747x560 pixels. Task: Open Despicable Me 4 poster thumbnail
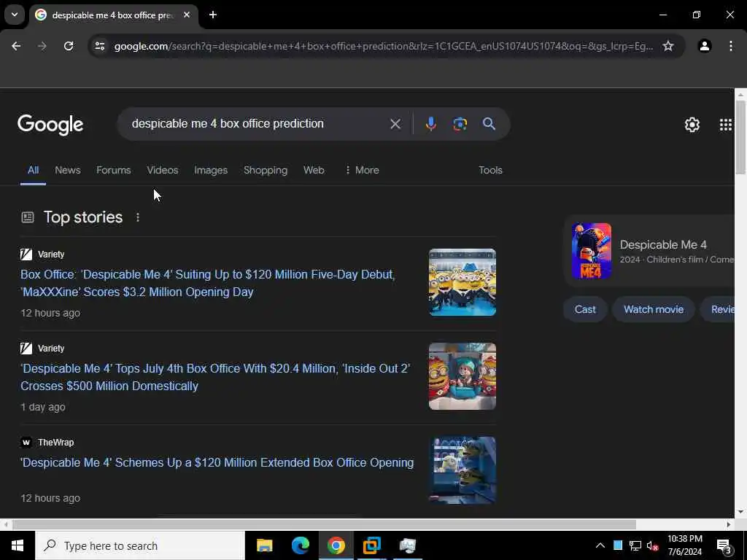click(x=591, y=251)
